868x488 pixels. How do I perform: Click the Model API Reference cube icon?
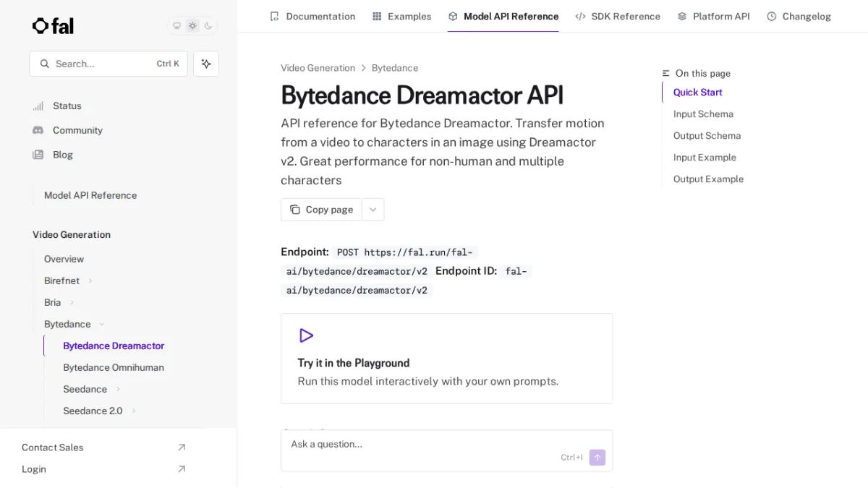tap(453, 16)
